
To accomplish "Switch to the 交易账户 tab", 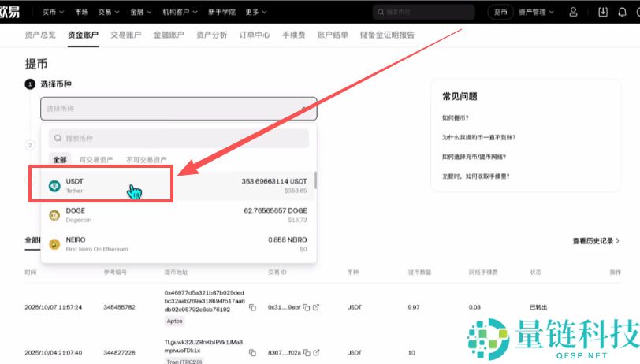I will [126, 35].
